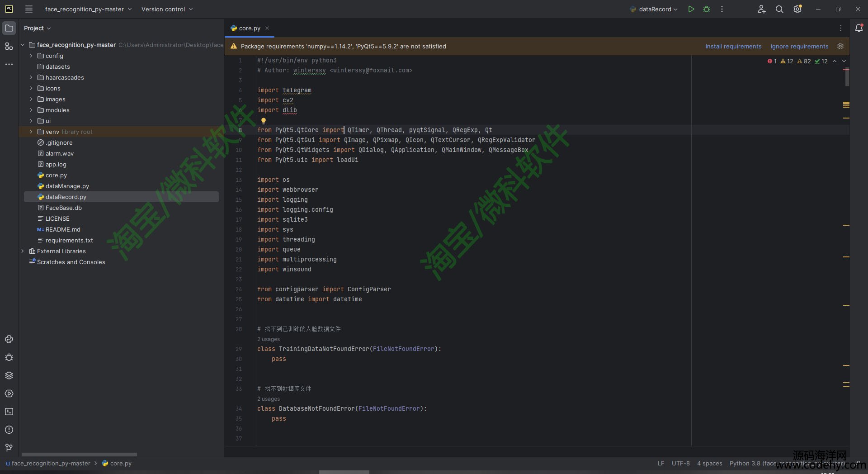Click Ignore requirements link
The width and height of the screenshot is (868, 474).
pyautogui.click(x=799, y=46)
